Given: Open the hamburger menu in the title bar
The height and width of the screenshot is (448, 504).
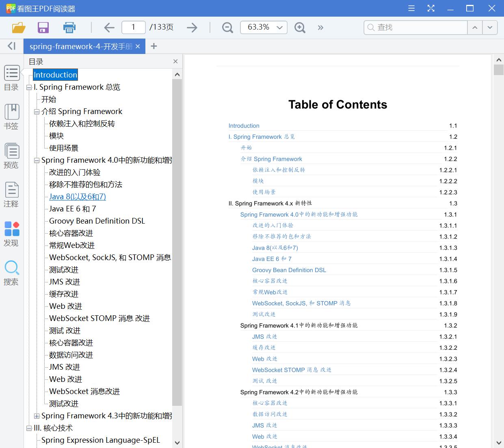Looking at the screenshot, I should pyautogui.click(x=411, y=8).
